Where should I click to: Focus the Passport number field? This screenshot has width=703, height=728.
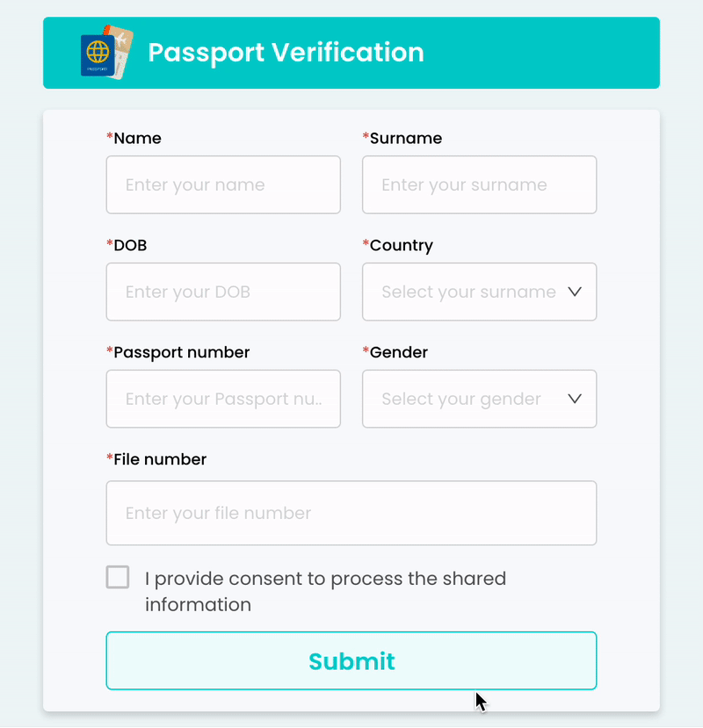click(223, 400)
